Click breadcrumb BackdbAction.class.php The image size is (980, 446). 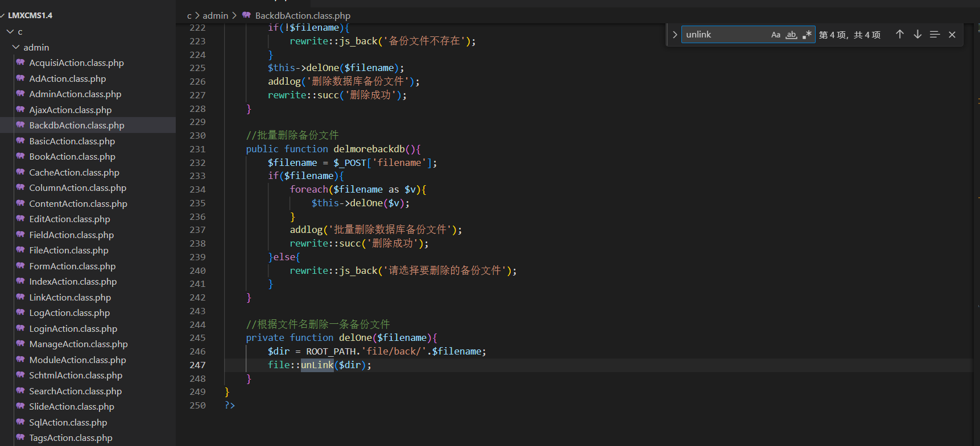(303, 16)
